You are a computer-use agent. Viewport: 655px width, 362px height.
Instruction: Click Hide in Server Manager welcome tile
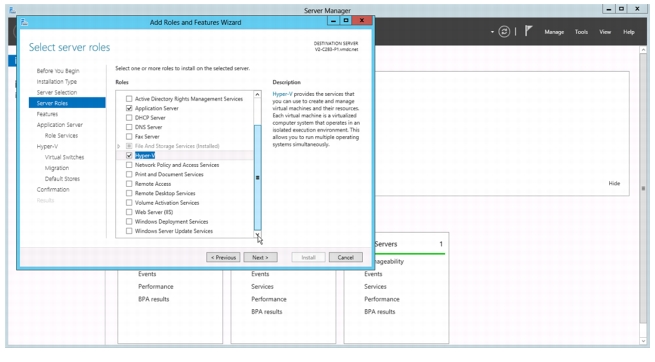614,183
